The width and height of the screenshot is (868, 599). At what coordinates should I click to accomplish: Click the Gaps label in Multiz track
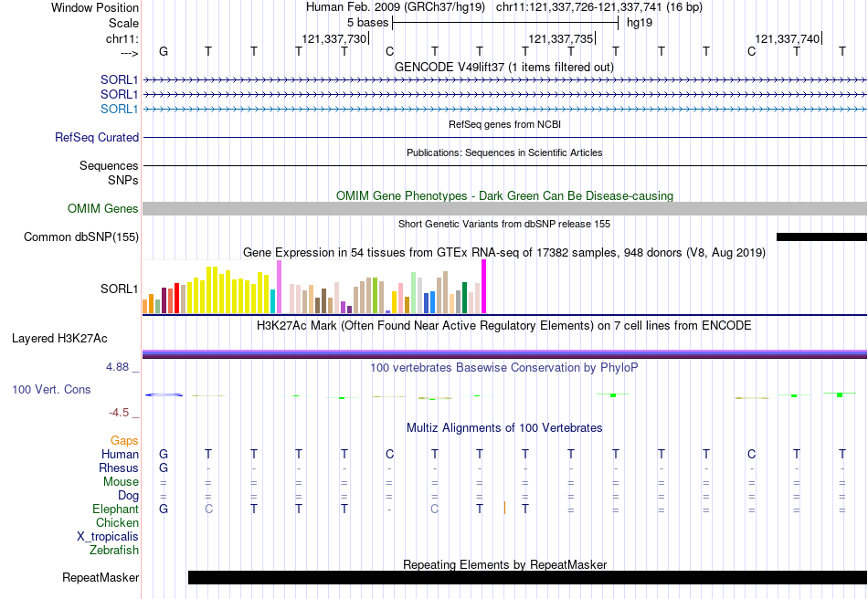pos(124,440)
